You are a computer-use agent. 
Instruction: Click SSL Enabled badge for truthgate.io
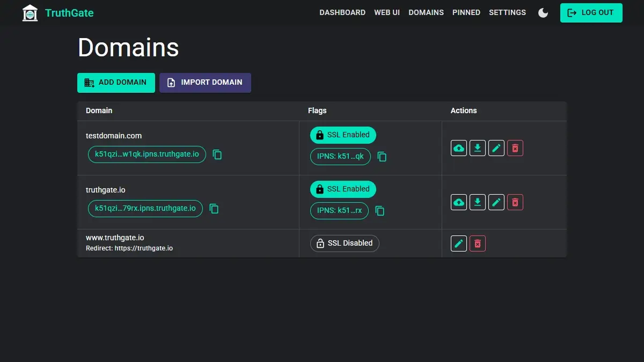coord(343,189)
